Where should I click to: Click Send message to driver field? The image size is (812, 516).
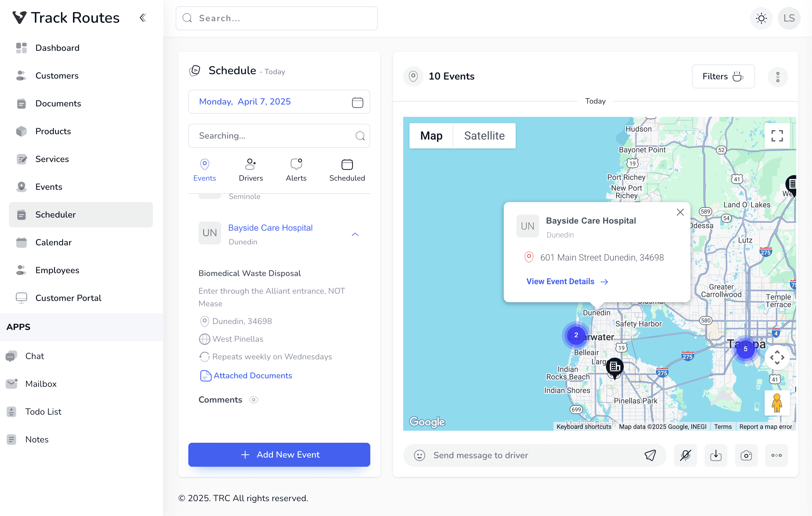click(535, 455)
